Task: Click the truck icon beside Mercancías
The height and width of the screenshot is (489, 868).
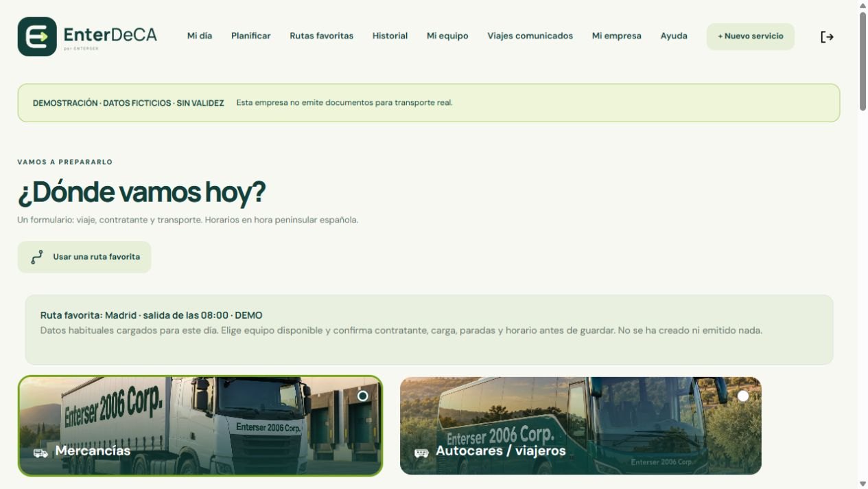Action: (40, 453)
